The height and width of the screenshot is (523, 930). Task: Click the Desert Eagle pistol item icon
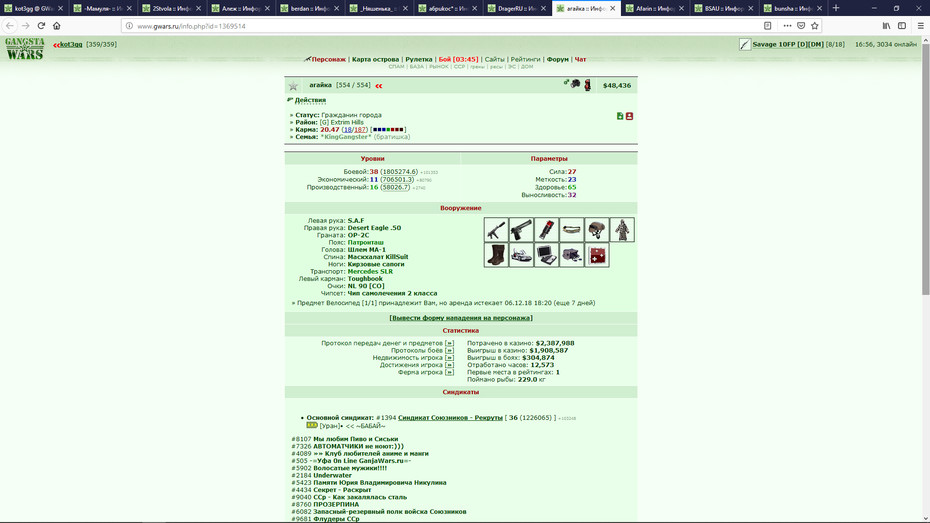click(x=521, y=229)
